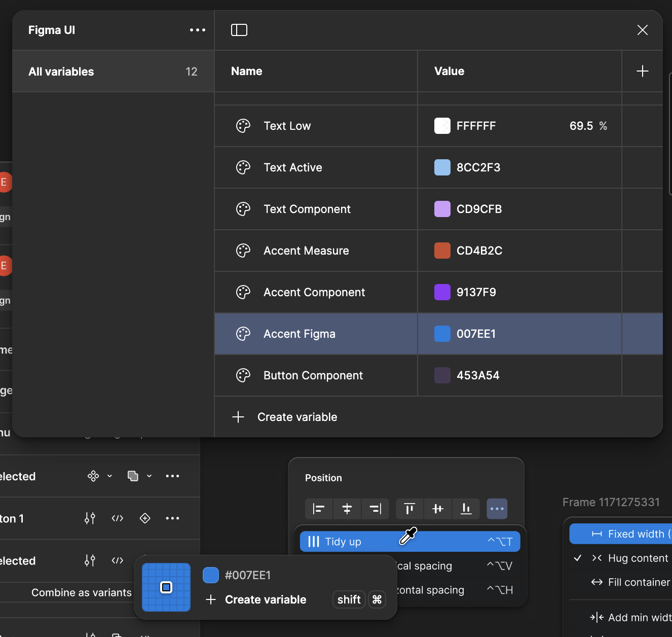The width and height of the screenshot is (672, 637).
Task: Align bottom in Position panel
Action: [x=466, y=509]
